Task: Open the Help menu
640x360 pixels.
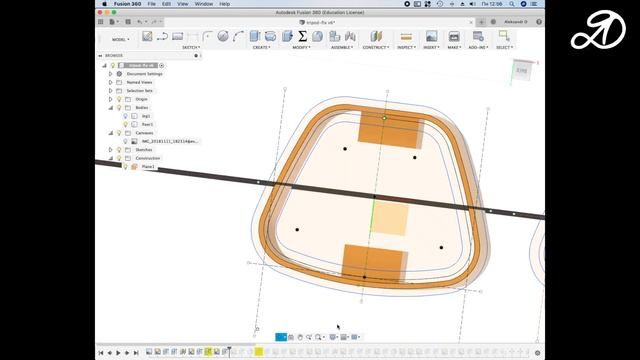Action: point(224,4)
